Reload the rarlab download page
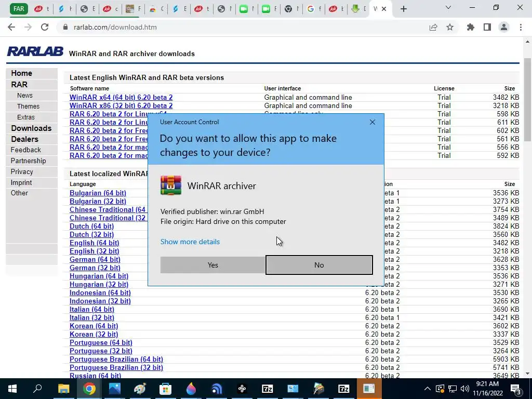The width and height of the screenshot is (532, 399). pyautogui.click(x=45, y=27)
